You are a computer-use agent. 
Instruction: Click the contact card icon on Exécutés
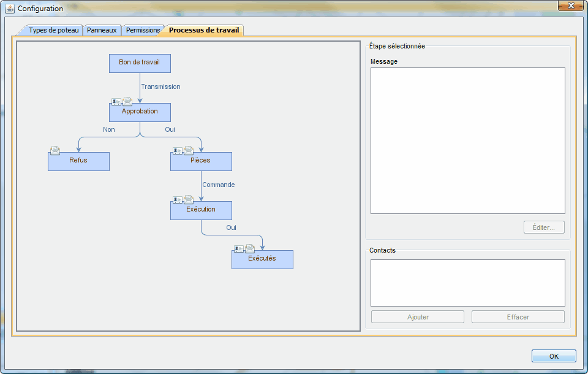pyautogui.click(x=239, y=249)
